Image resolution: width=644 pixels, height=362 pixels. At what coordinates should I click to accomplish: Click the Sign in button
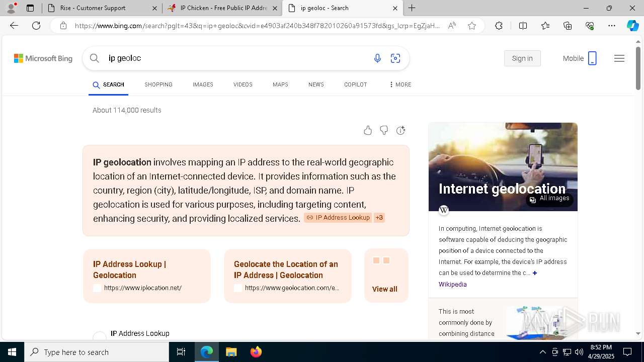coord(522,58)
